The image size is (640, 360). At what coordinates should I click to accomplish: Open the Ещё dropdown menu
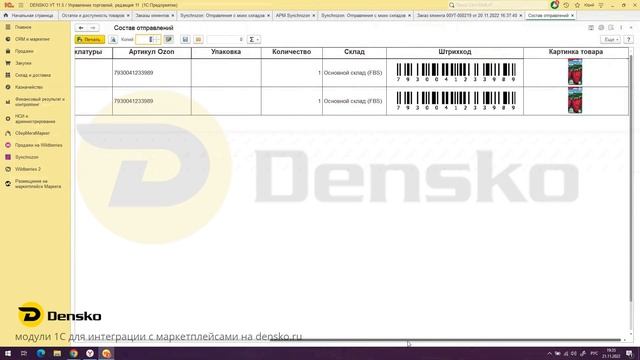[610, 40]
